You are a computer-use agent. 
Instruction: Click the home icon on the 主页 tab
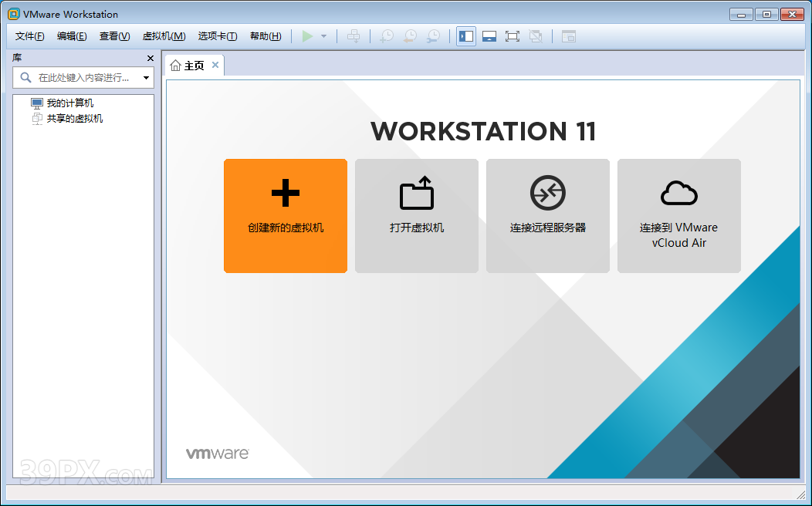click(x=175, y=66)
